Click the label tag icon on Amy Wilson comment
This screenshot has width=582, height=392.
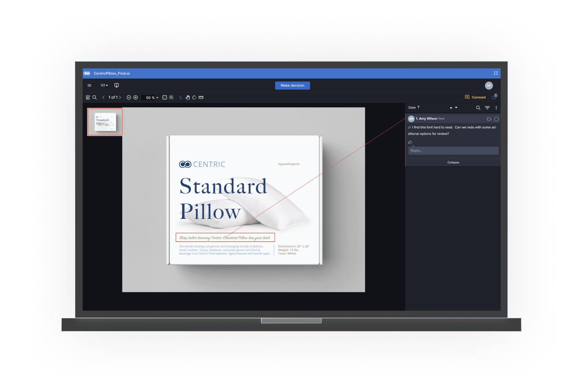[489, 119]
